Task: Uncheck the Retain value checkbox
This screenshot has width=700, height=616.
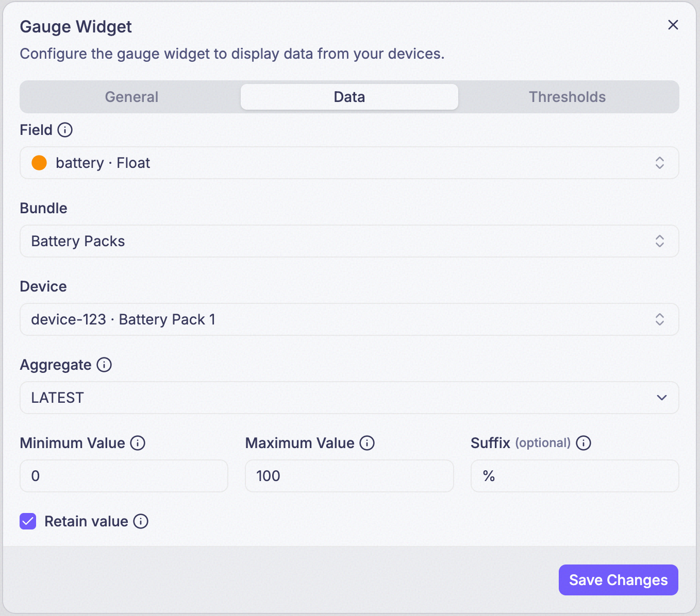Action: pyautogui.click(x=28, y=521)
